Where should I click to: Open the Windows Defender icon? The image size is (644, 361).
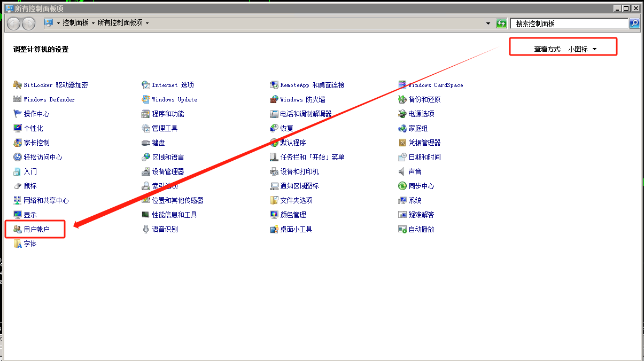pos(18,99)
